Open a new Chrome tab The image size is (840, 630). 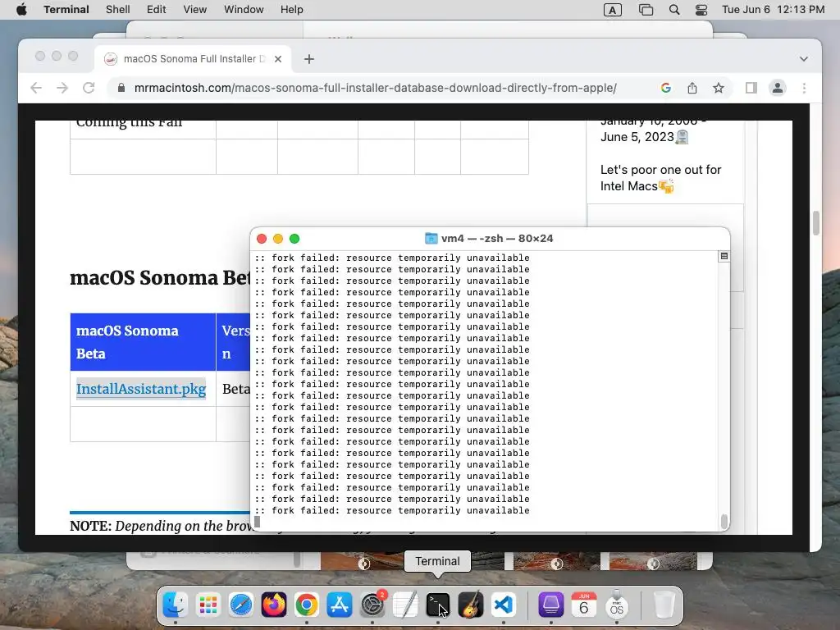tap(309, 59)
